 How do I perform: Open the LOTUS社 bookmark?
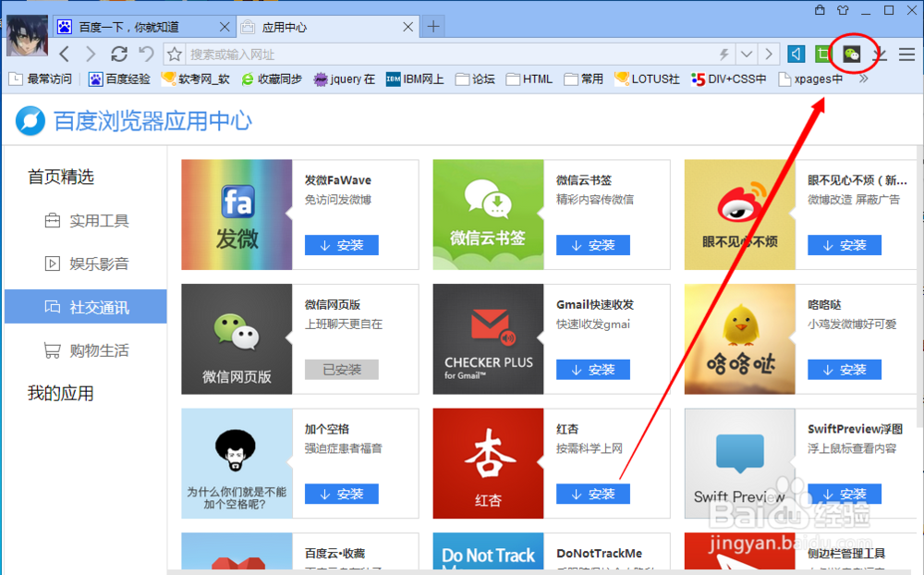(647, 79)
